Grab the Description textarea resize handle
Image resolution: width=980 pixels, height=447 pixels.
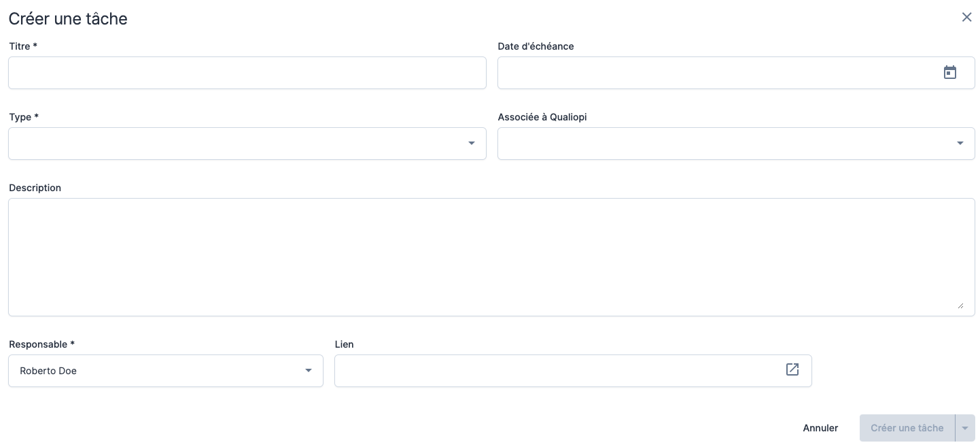point(960,306)
